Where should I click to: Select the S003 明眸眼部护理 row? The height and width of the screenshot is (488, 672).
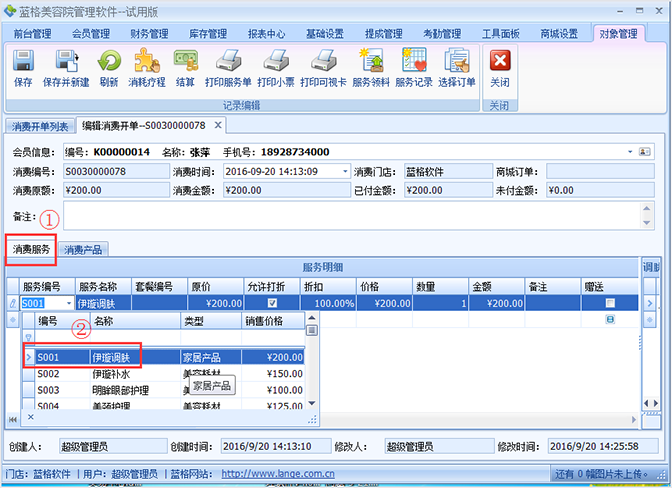163,390
